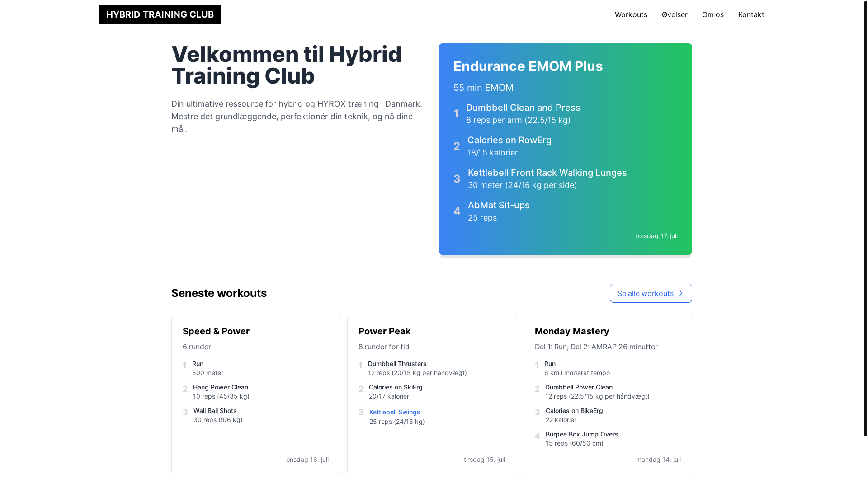The width and height of the screenshot is (868, 488).
Task: Click Del 1: Run; Del 2: AMRAP subtitle
Action: (x=596, y=347)
